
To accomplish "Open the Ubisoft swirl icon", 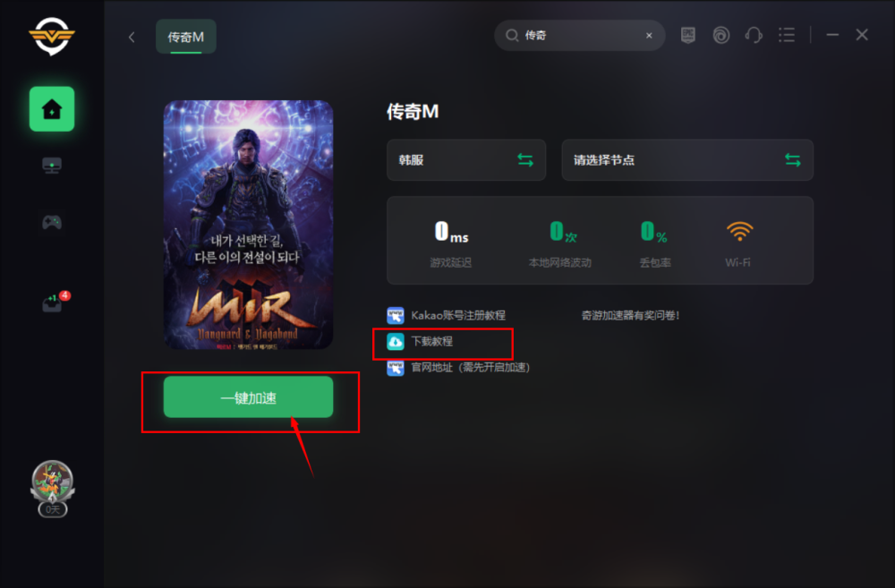I will 720,36.
